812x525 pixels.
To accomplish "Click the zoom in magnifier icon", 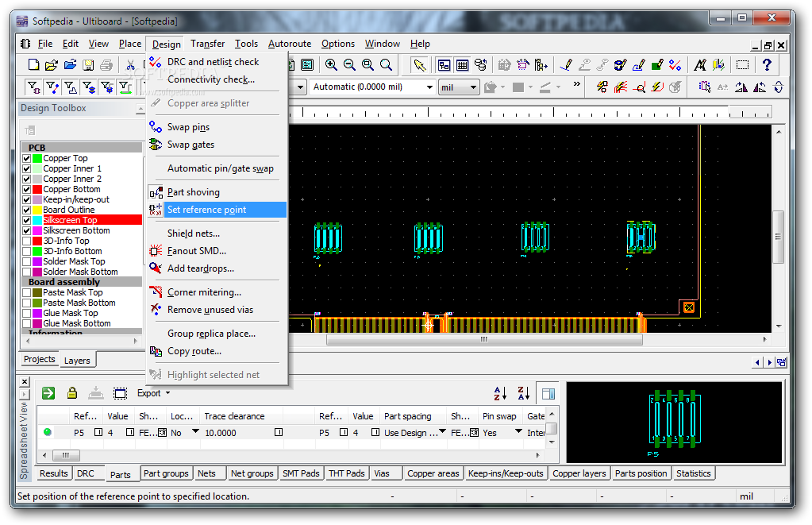I will click(x=331, y=65).
